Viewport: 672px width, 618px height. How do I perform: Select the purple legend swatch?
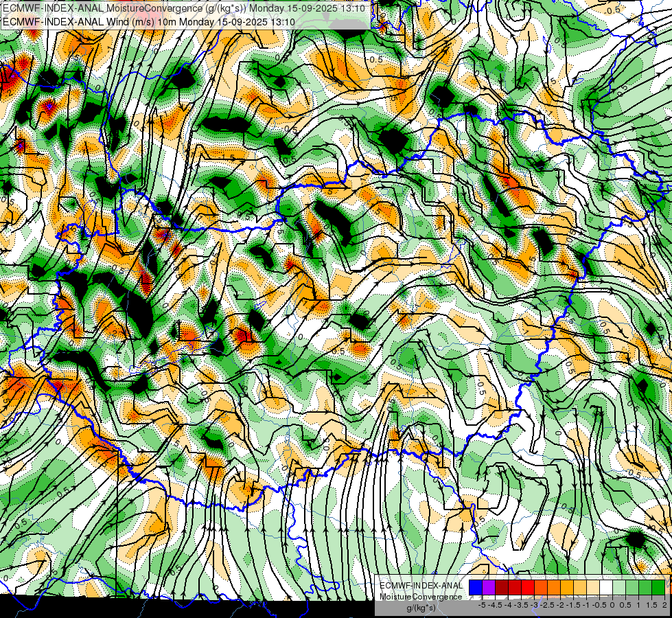coord(489,588)
